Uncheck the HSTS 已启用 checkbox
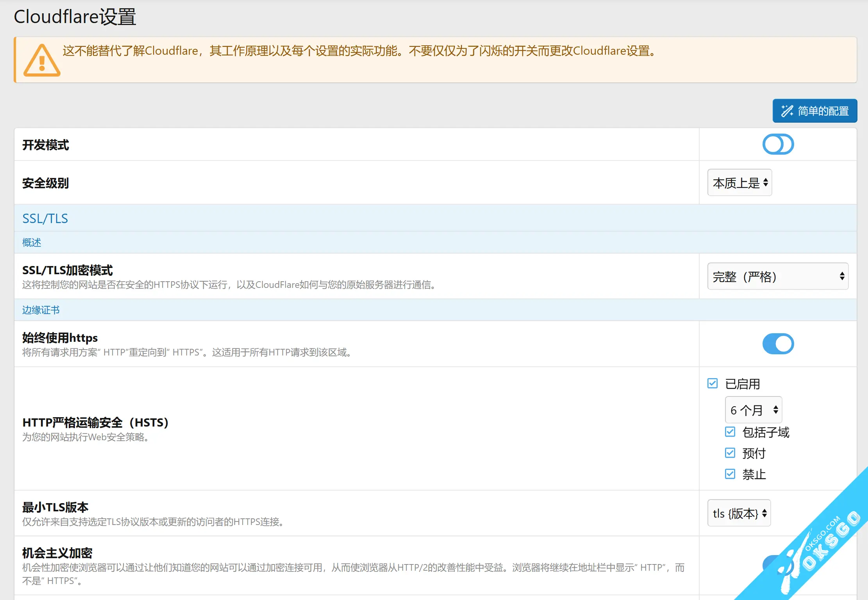 [x=713, y=384]
